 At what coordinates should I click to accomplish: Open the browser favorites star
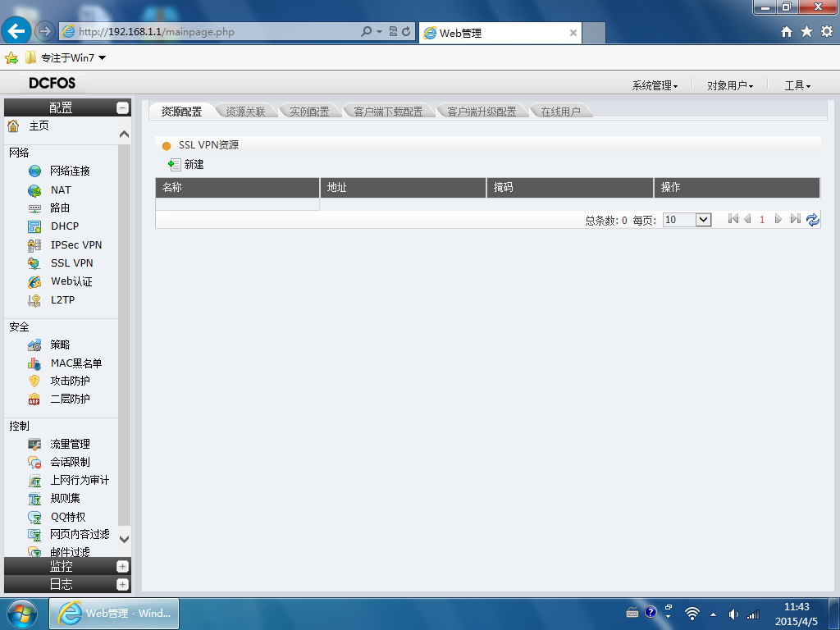coord(806,32)
